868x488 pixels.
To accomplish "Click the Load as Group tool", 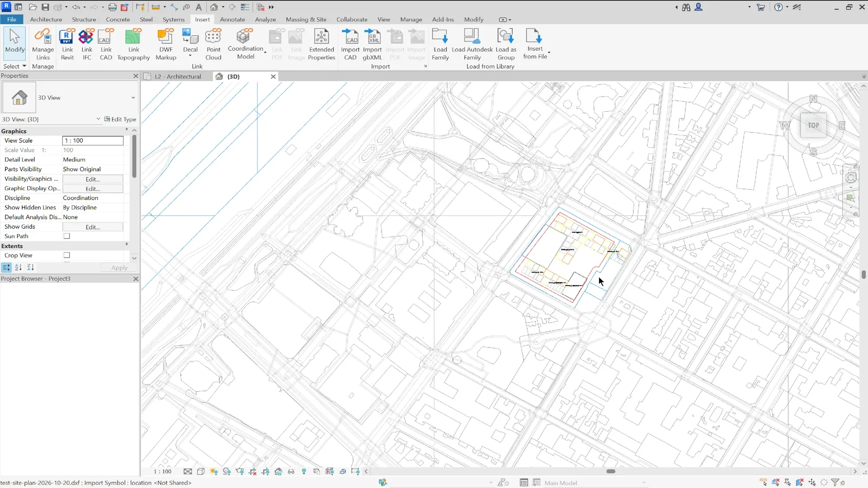I will click(506, 44).
